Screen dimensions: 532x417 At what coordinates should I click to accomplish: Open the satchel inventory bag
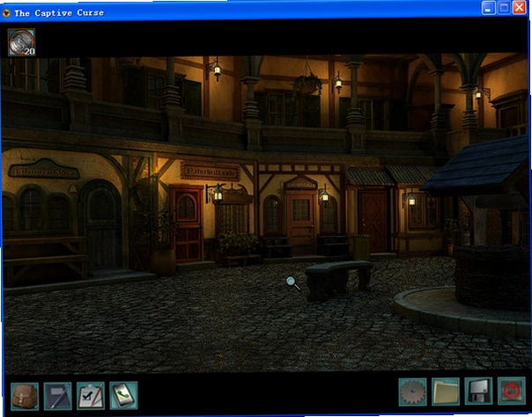pyautogui.click(x=25, y=396)
